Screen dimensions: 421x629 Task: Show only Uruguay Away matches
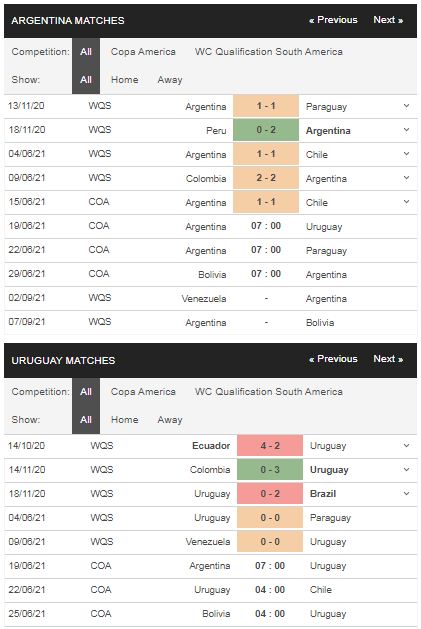(170, 420)
